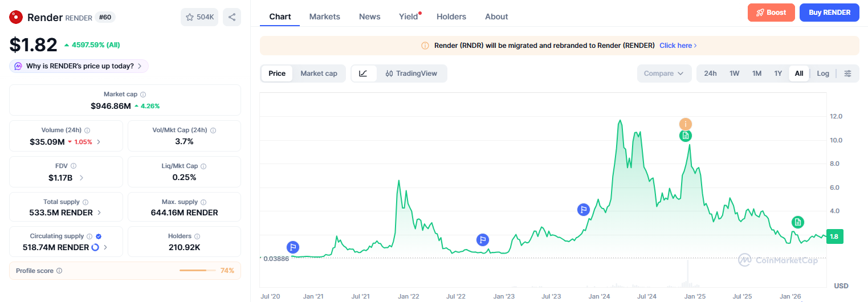
Task: Click Volume (24h) info icon
Action: [x=87, y=130]
